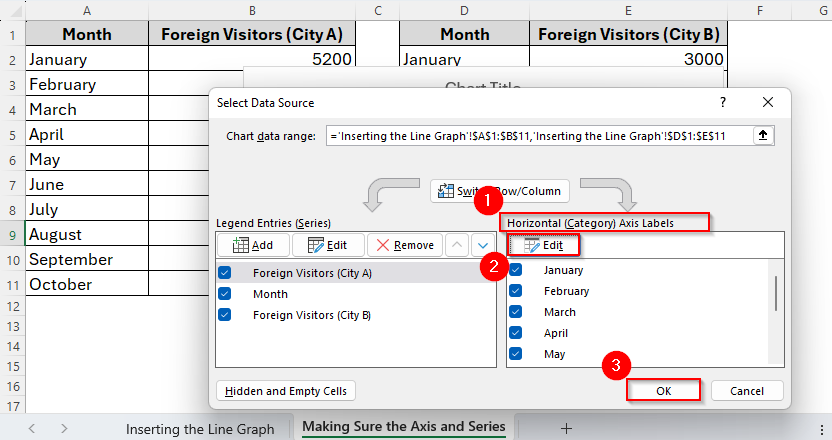832x440 pixels.
Task: Confirm dialog with OK
Action: 663,391
